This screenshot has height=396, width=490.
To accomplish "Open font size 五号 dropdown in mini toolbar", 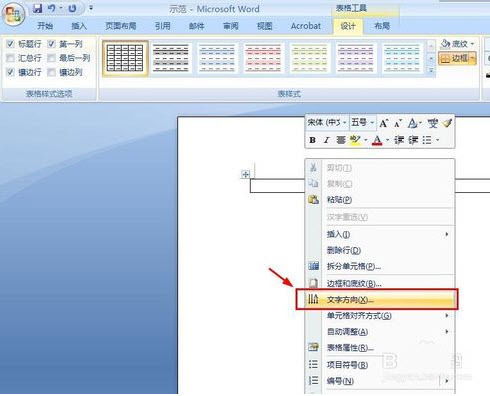I will [x=372, y=123].
